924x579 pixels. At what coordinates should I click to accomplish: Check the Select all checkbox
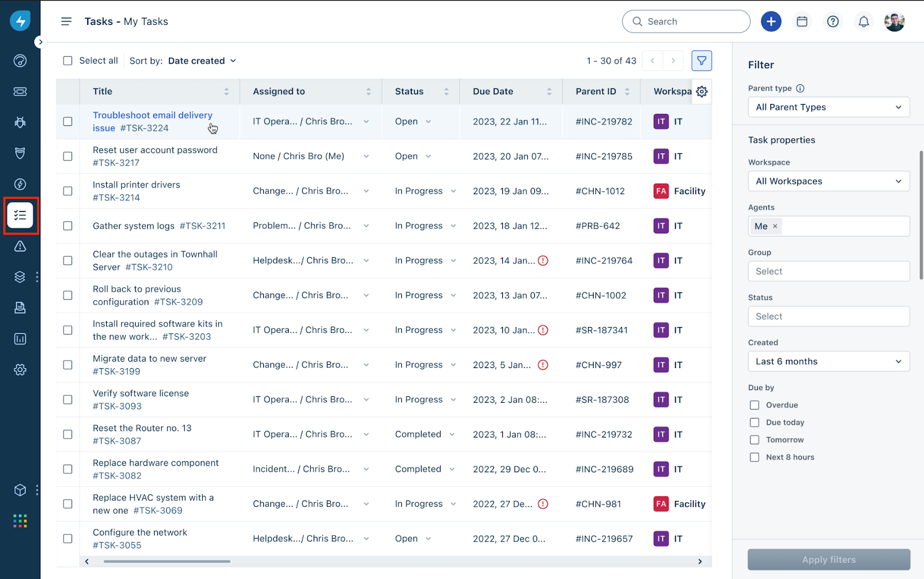(68, 61)
